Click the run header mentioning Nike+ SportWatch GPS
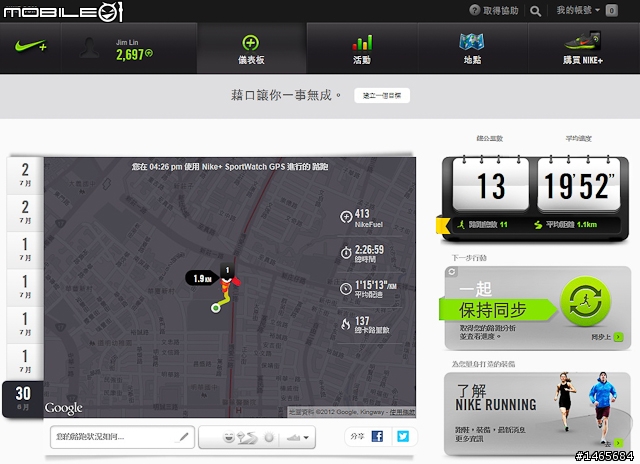Image resolution: width=640 pixels, height=464 pixels. [230, 167]
